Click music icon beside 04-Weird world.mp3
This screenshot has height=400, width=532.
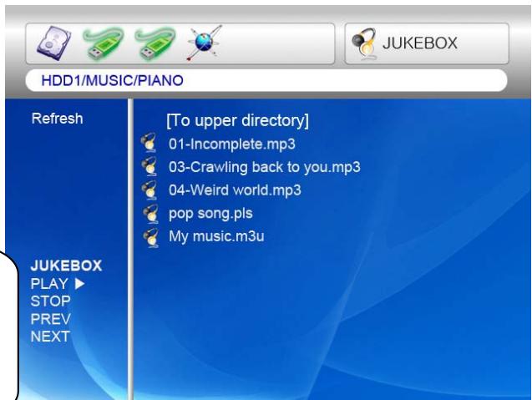(149, 190)
